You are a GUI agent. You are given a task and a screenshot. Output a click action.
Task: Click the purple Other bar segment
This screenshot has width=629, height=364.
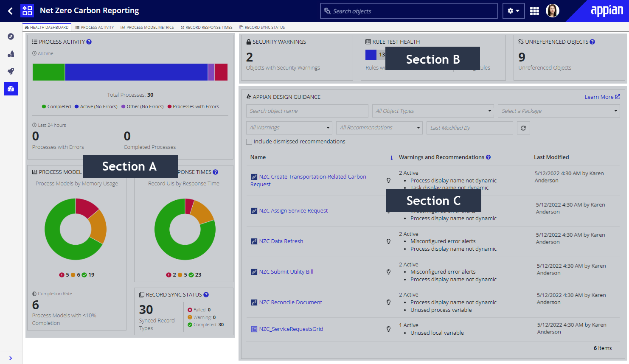pos(211,72)
